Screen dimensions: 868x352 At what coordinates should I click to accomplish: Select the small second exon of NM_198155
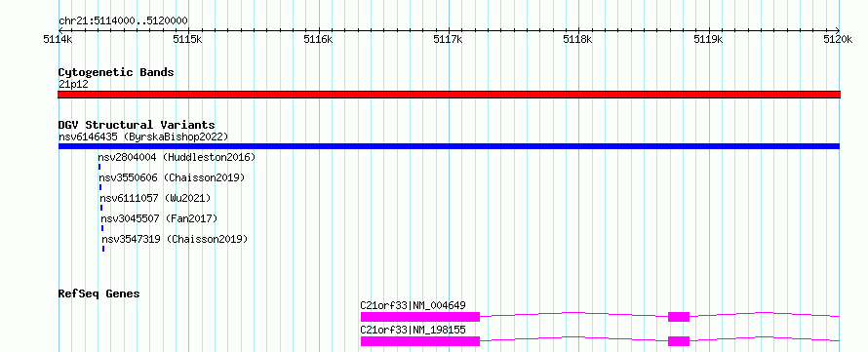679,341
